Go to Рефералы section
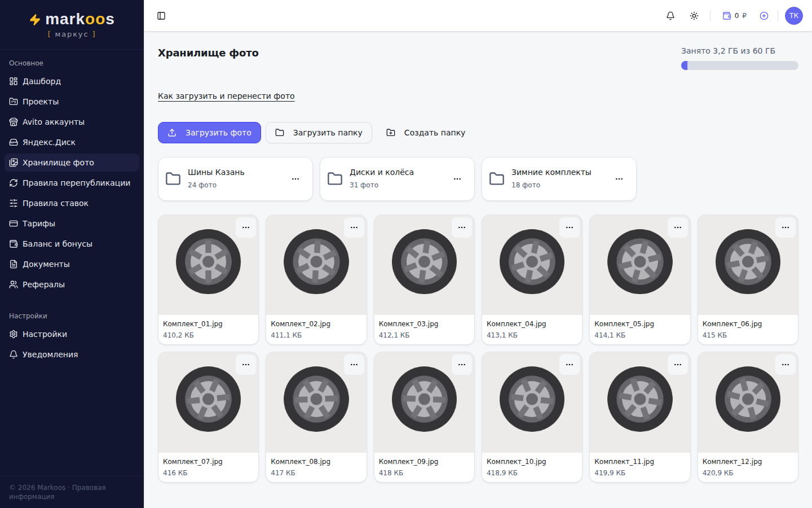Viewport: 812px width, 508px height. click(72, 284)
